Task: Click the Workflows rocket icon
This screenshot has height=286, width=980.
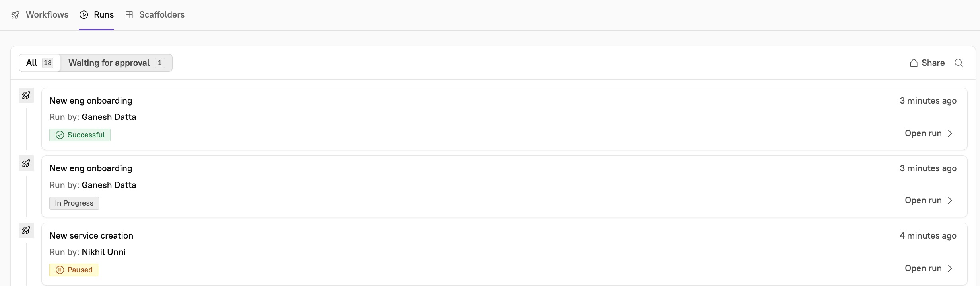Action: (15, 15)
